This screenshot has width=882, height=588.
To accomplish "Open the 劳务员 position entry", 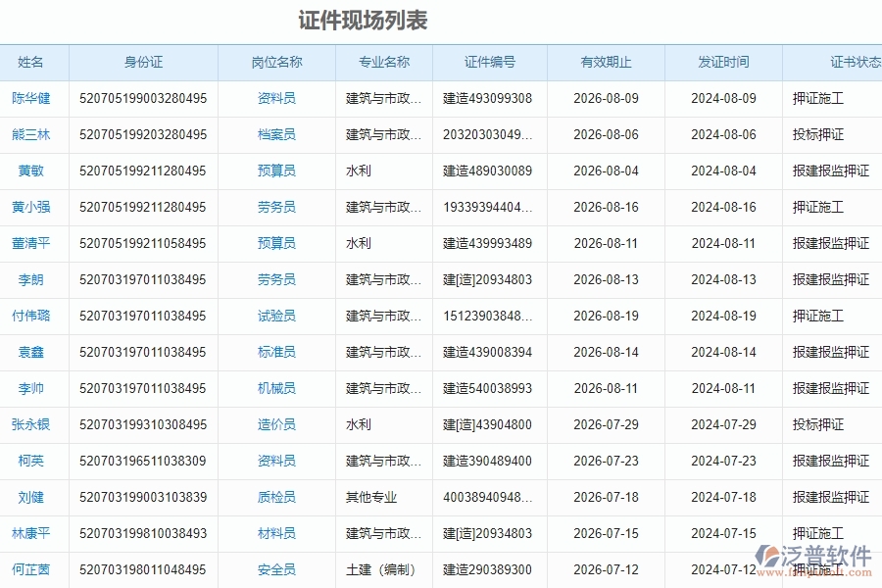I will pos(274,207).
